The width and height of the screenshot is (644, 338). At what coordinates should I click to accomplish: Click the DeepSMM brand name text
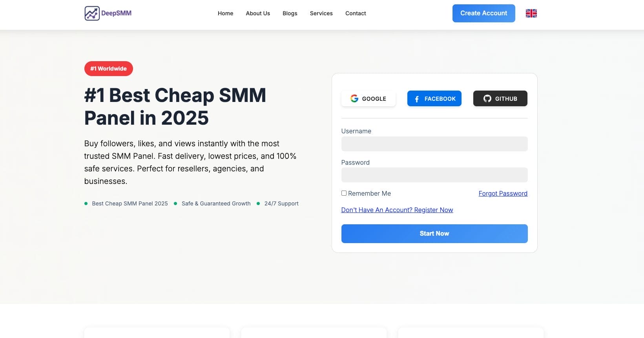[116, 13]
